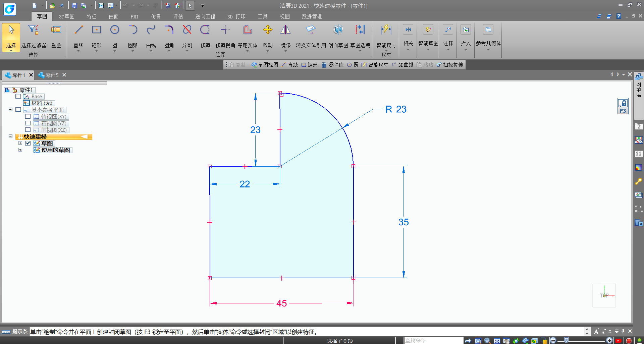Image resolution: width=644 pixels, height=344 pixels.
Task: Switch to the 3D草图 ribbon tab
Action: point(67,16)
